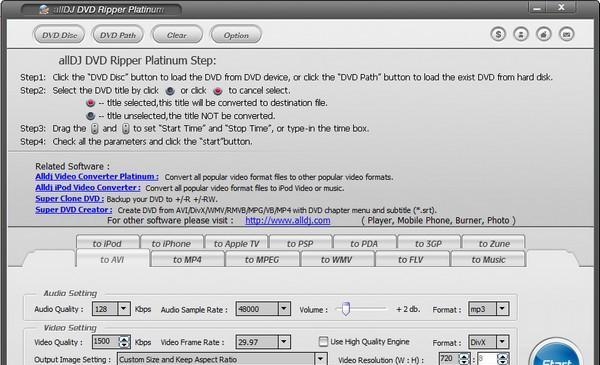
Task: Select the to Apple TV tab
Action: pos(236,243)
